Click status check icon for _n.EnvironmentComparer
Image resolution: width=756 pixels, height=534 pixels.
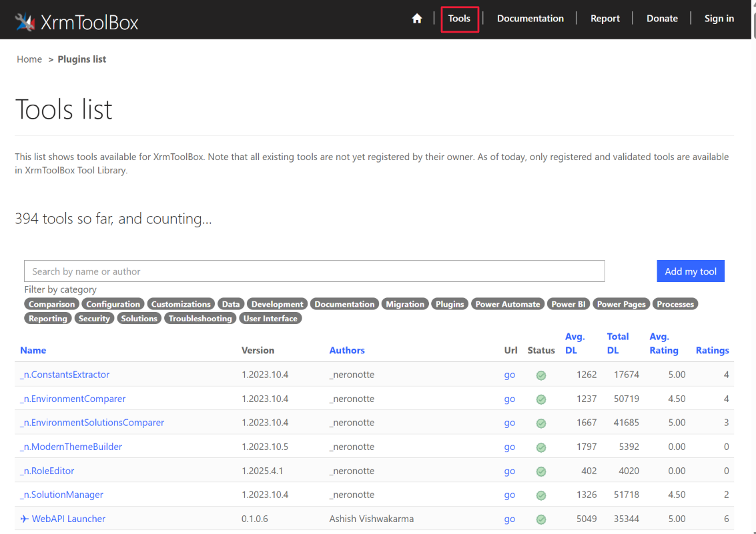(541, 399)
